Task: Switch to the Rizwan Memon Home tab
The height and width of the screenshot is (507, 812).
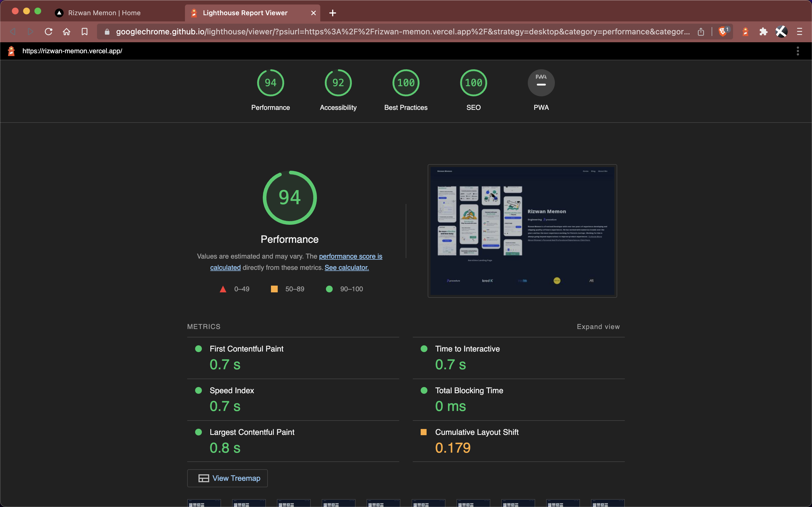Action: [x=104, y=13]
